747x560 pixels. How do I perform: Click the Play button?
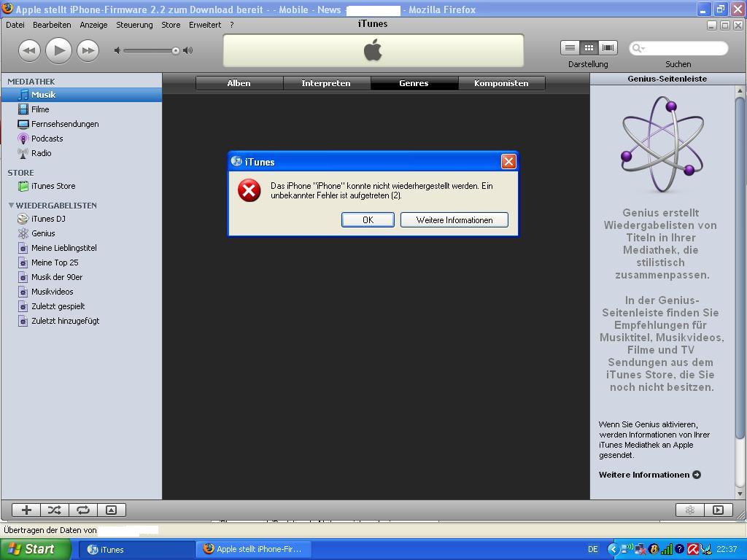coord(58,50)
